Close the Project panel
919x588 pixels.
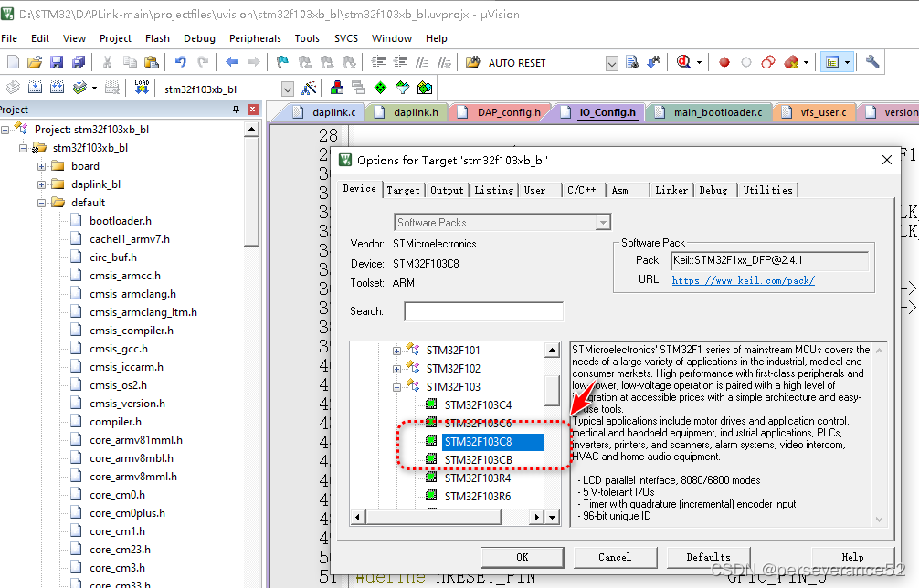tap(253, 110)
